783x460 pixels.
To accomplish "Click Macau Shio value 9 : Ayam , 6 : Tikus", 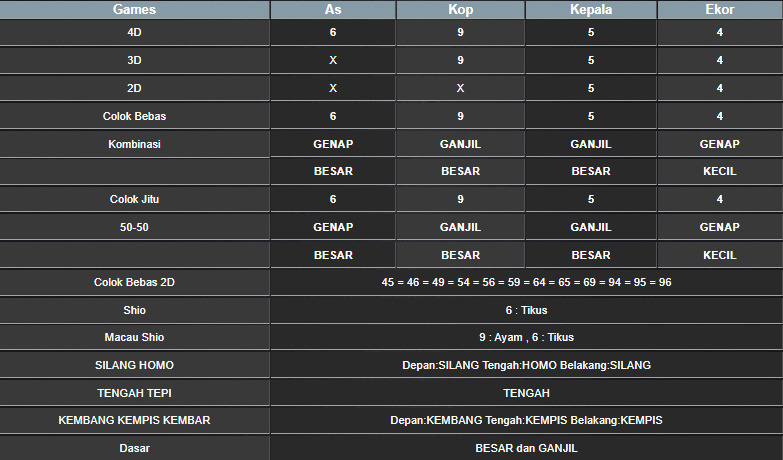I will click(x=526, y=337).
